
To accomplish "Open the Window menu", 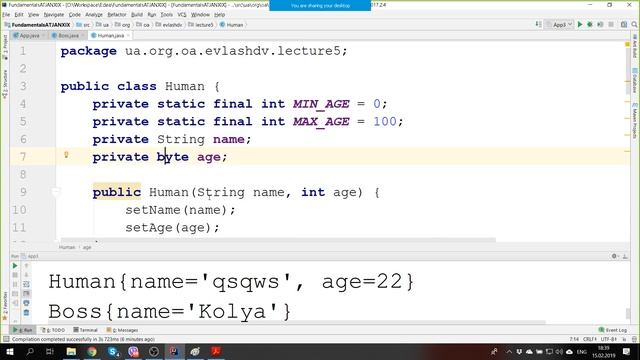I will pyautogui.click(x=200, y=15).
